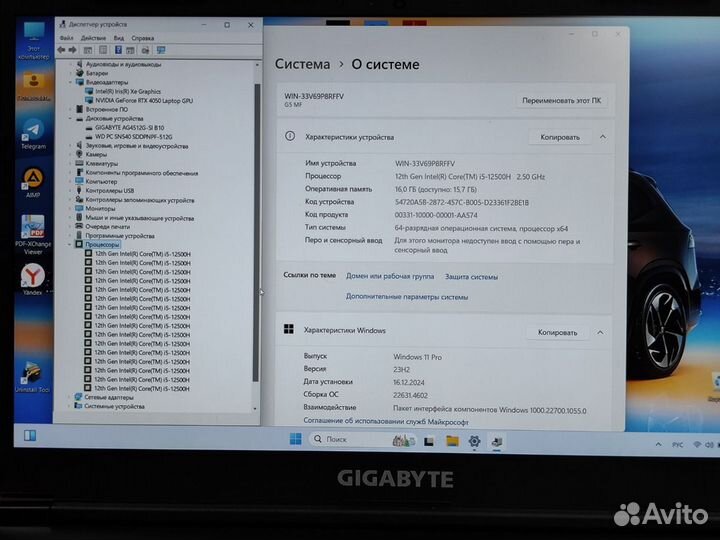
Task: Click Переименовать этот ПК button
Action: point(561,100)
